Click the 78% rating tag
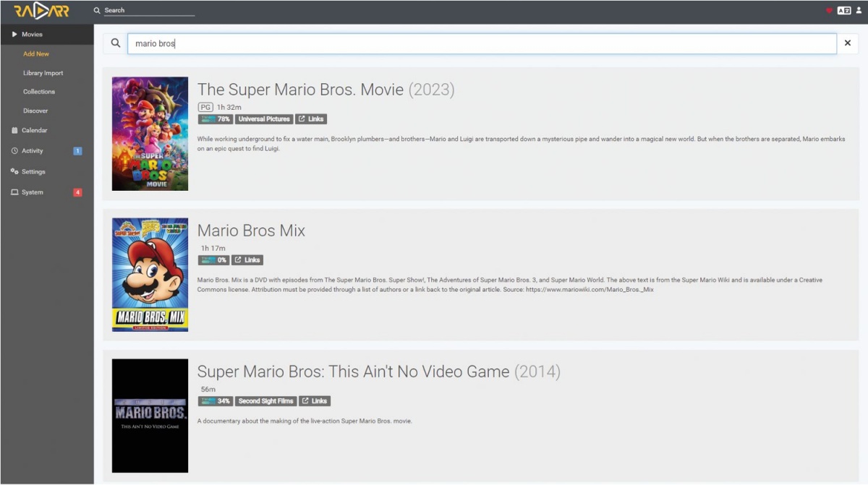Screen dimensions: 868x485 coord(216,119)
